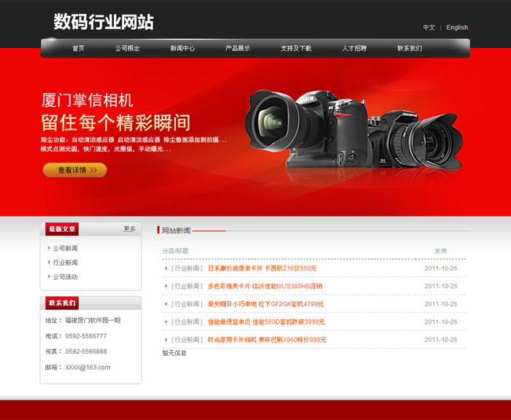Click fax number 0592-5566888

86,351
